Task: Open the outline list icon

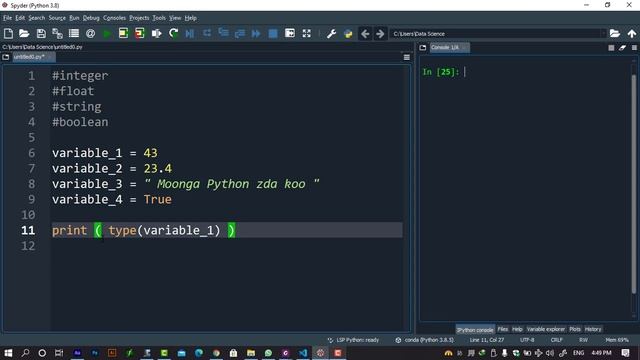Action: [x=74, y=33]
